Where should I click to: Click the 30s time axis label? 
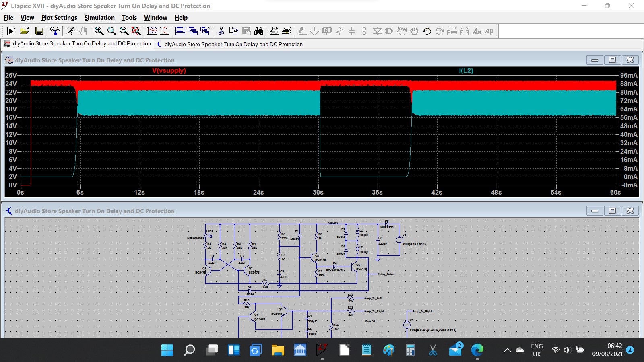point(318,193)
